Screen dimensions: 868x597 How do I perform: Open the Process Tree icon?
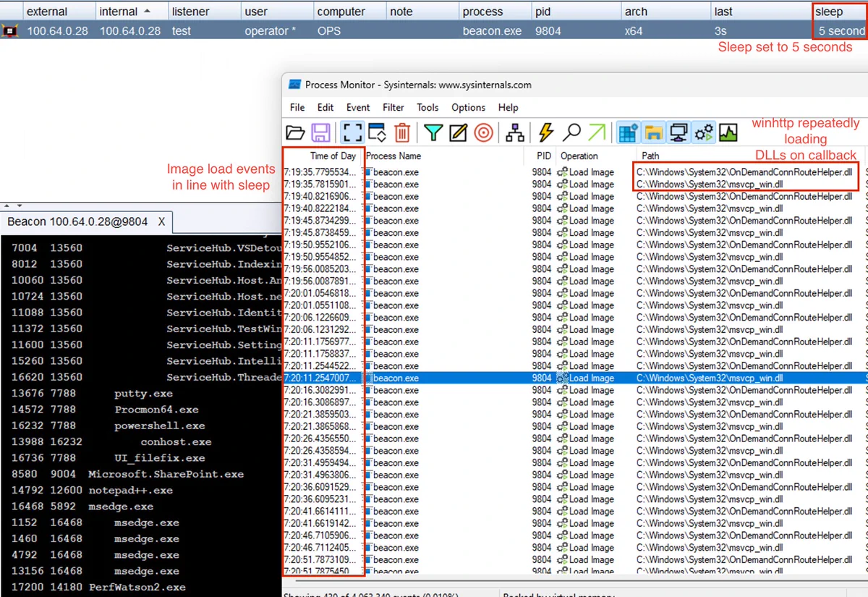pos(515,132)
